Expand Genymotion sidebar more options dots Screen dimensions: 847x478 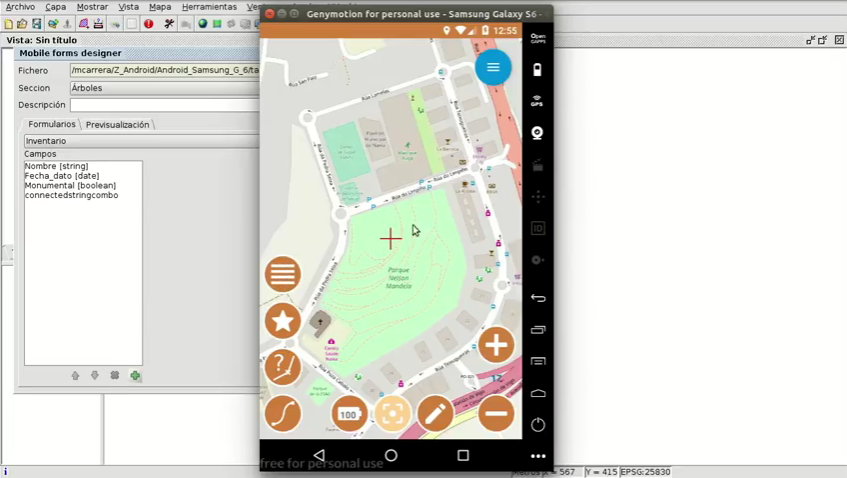pos(538,456)
